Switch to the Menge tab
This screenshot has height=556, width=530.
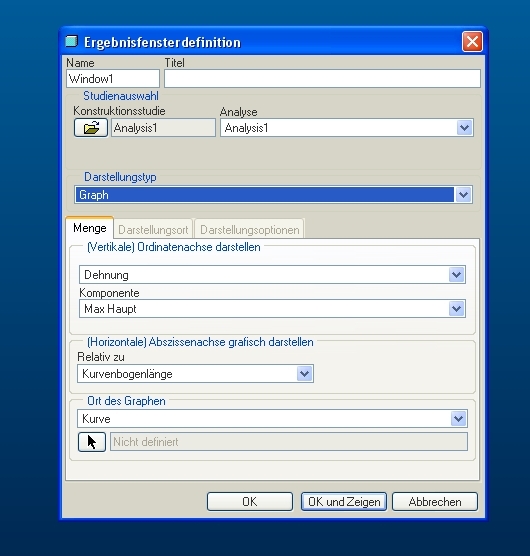tap(90, 228)
